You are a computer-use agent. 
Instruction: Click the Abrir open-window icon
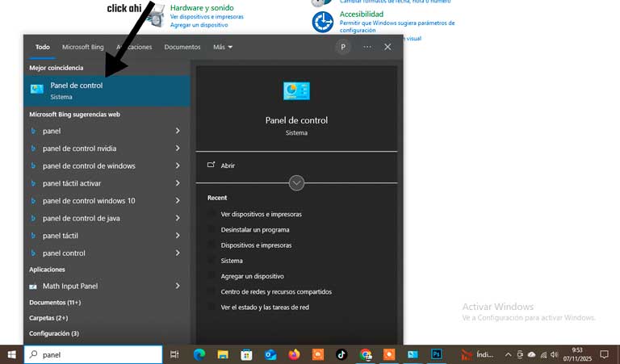coord(212,165)
